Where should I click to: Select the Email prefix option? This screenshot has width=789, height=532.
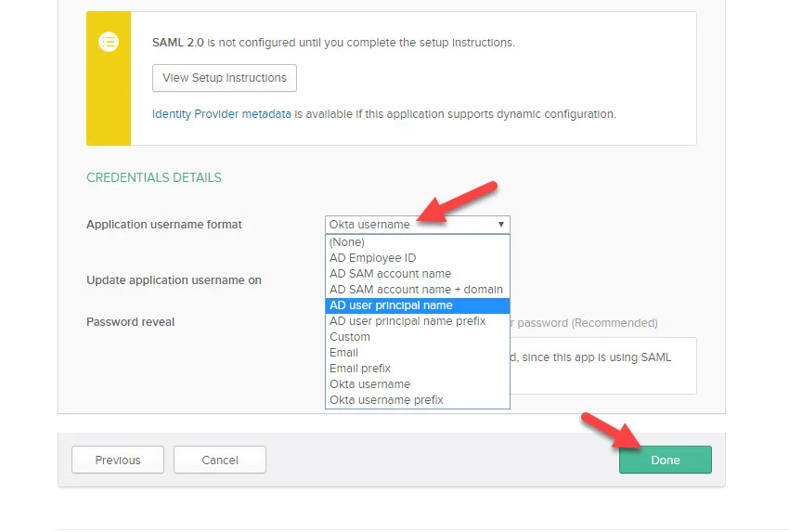417,369
